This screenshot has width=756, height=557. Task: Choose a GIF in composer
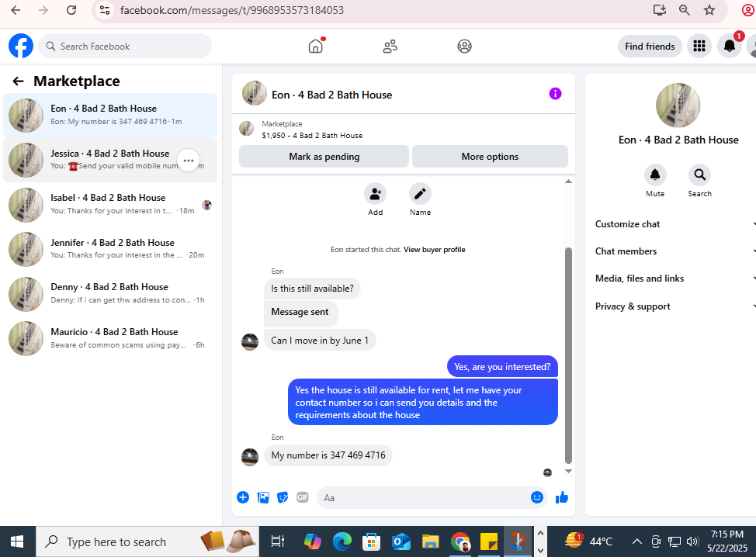click(x=302, y=497)
